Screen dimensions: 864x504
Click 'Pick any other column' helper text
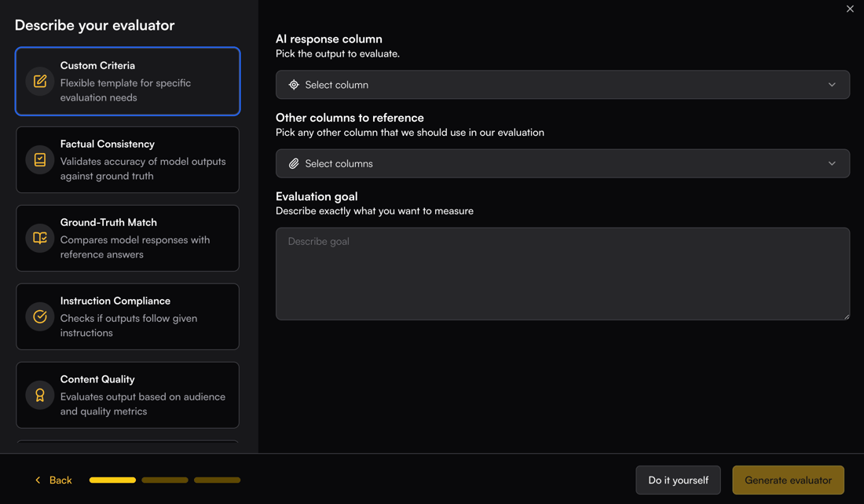pyautogui.click(x=410, y=133)
